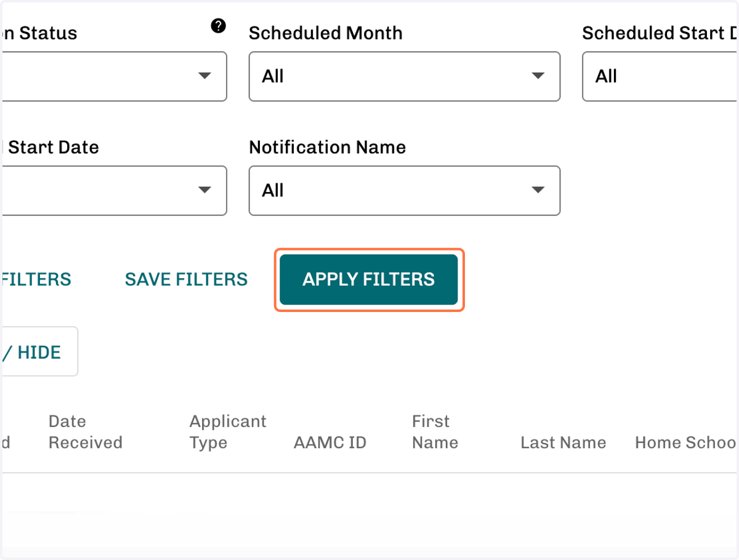Sort by Applicant Type column header
This screenshot has height=560, width=739.
(228, 432)
